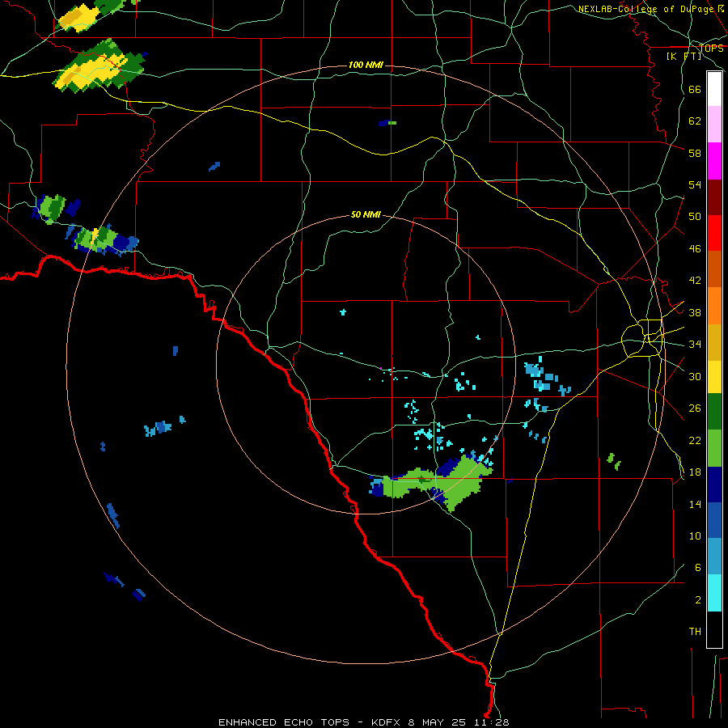Image resolution: width=728 pixels, height=728 pixels.
Task: Click legend value 22
Action: tap(695, 441)
